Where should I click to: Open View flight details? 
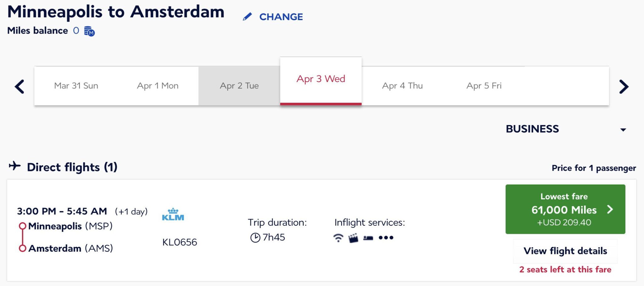coord(565,251)
